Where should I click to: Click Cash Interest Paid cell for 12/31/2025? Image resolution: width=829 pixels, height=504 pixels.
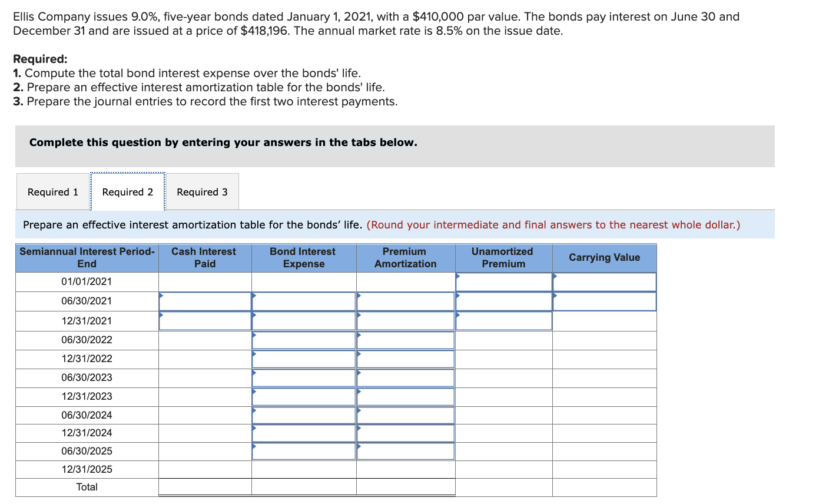(x=205, y=470)
